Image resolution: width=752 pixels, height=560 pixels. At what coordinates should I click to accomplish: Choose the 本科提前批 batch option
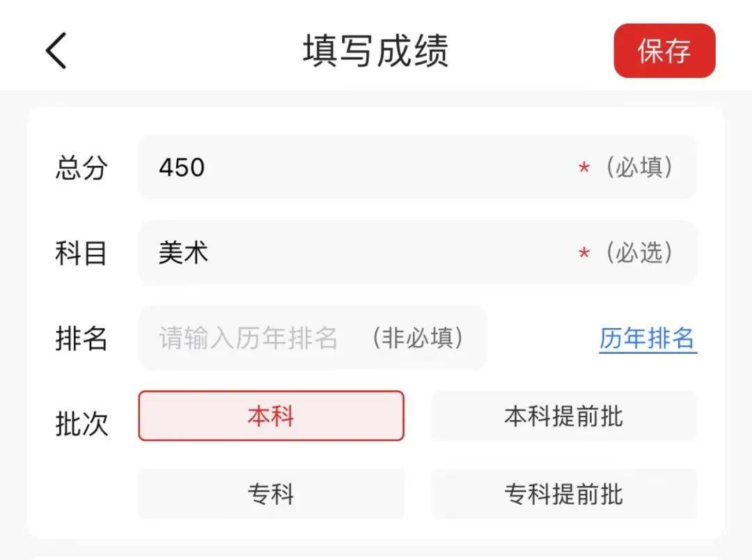pyautogui.click(x=564, y=416)
